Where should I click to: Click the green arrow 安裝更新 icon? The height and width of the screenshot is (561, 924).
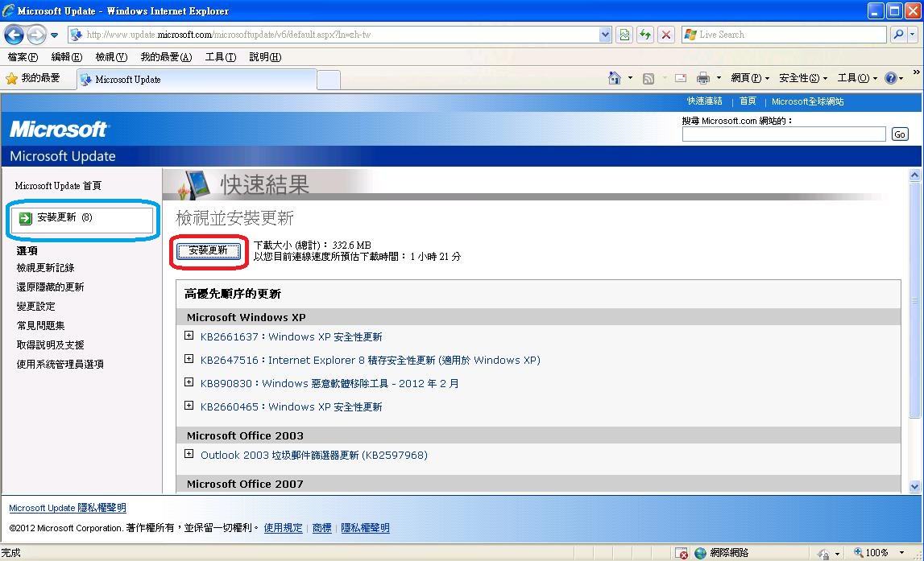click(25, 218)
